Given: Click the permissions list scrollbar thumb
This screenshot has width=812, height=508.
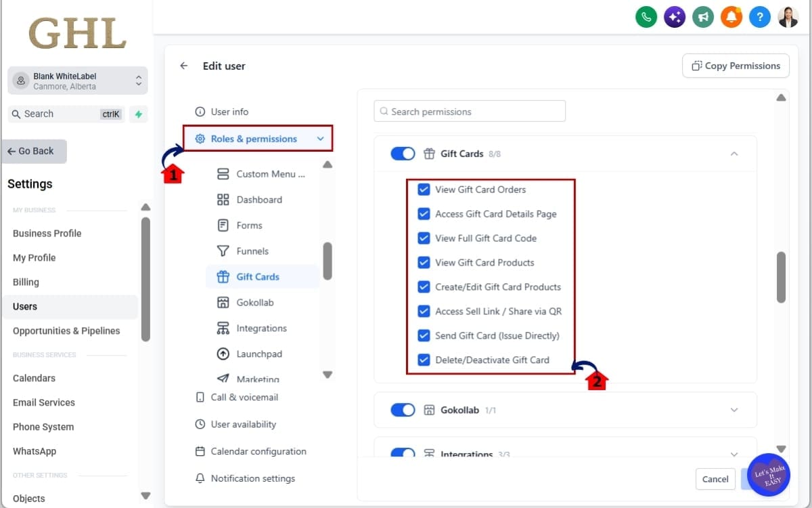Looking at the screenshot, I should coord(328,261).
